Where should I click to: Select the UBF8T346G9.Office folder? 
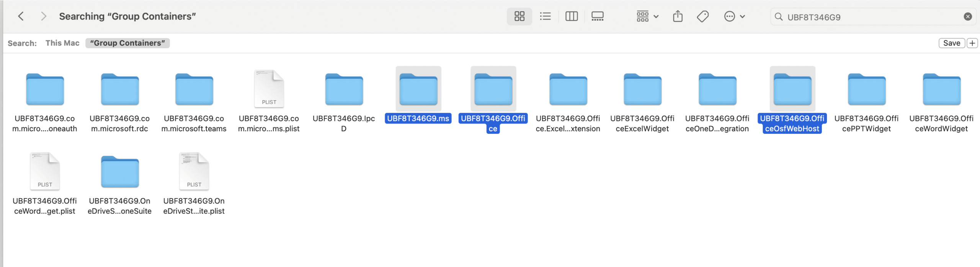tap(493, 90)
